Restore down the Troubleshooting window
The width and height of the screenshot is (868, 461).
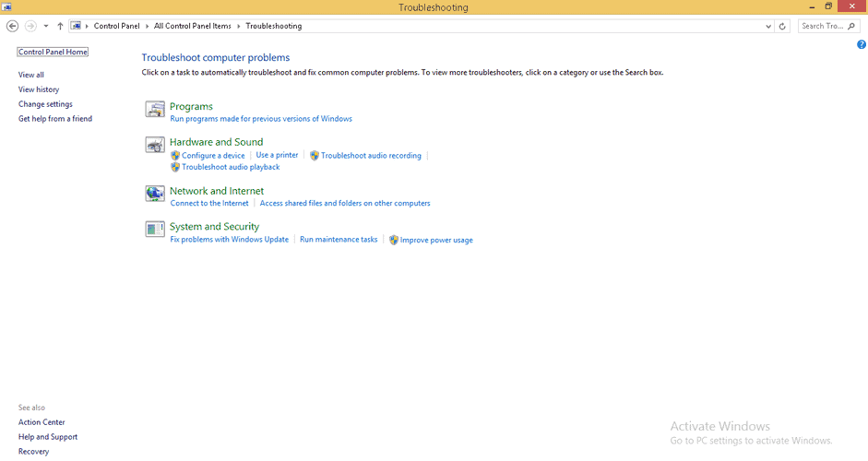828,6
